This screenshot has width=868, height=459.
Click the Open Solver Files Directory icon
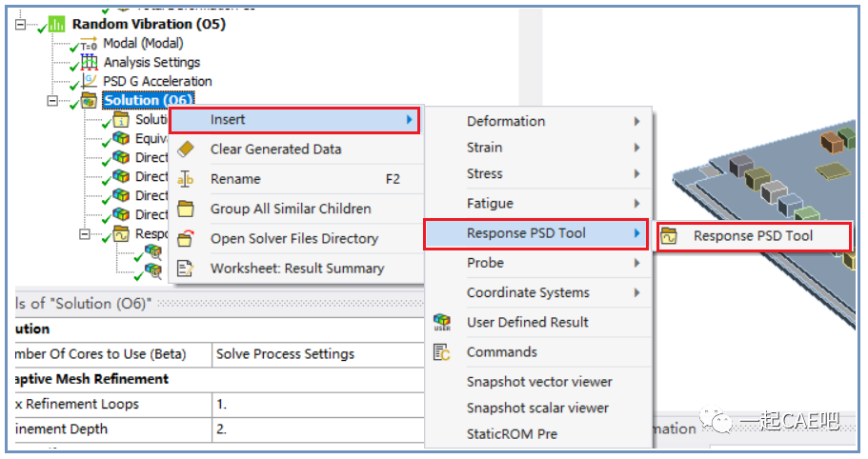186,238
